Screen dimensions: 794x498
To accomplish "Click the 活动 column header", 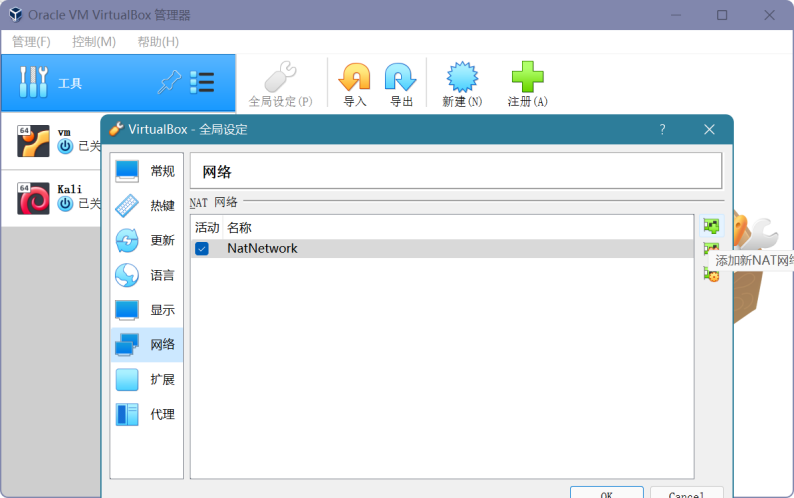I will [x=207, y=227].
